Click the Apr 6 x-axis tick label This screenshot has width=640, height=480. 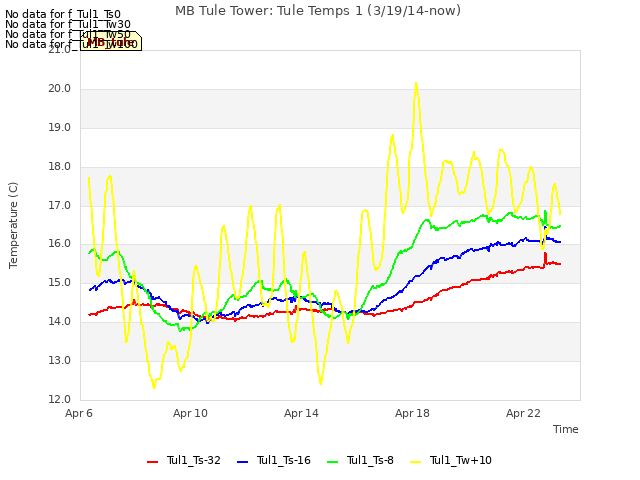79,413
